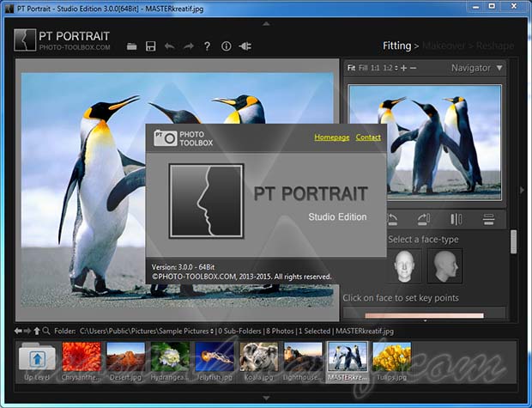532x408 pixels.
Task: Click the Navigator preview image
Action: 425,143
